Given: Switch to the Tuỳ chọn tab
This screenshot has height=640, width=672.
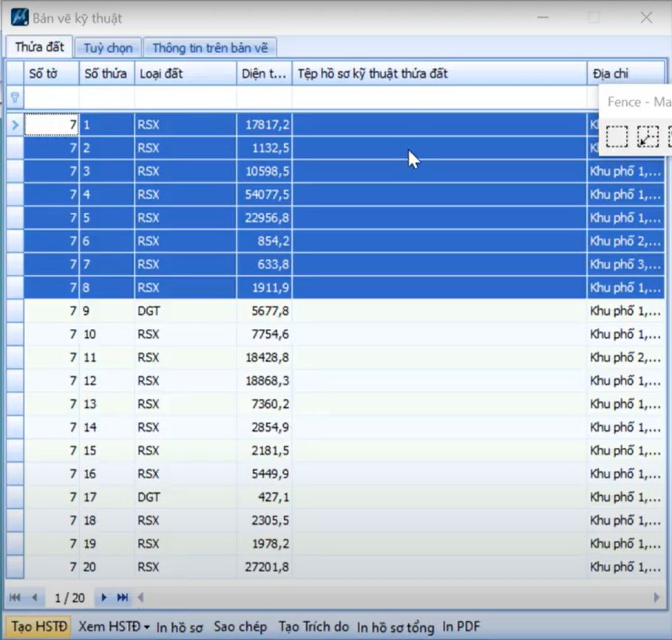Looking at the screenshot, I should point(108,48).
